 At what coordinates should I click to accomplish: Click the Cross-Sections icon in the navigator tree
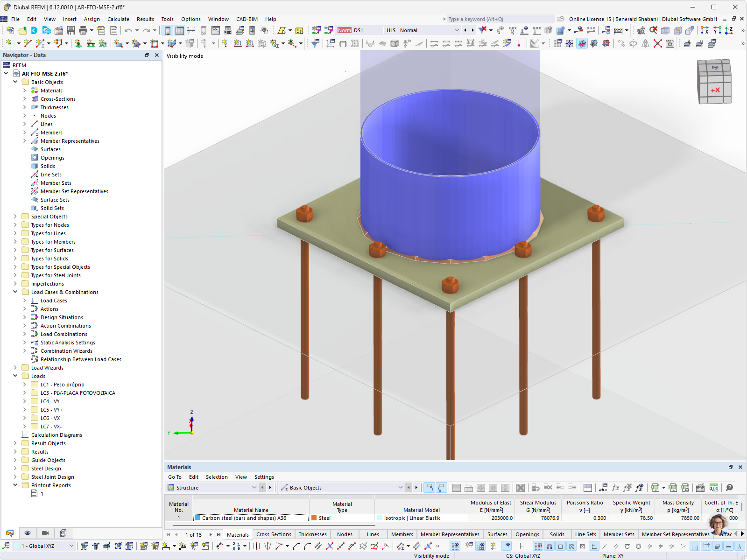click(35, 99)
